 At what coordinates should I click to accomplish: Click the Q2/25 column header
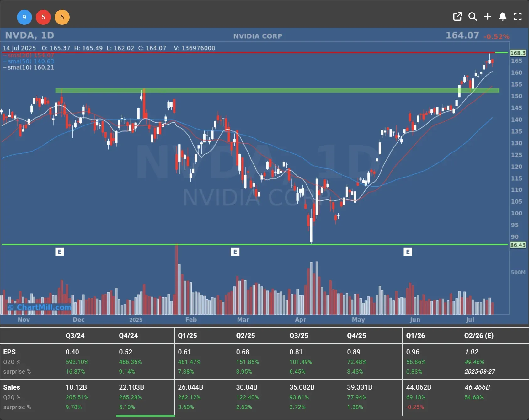pyautogui.click(x=245, y=335)
